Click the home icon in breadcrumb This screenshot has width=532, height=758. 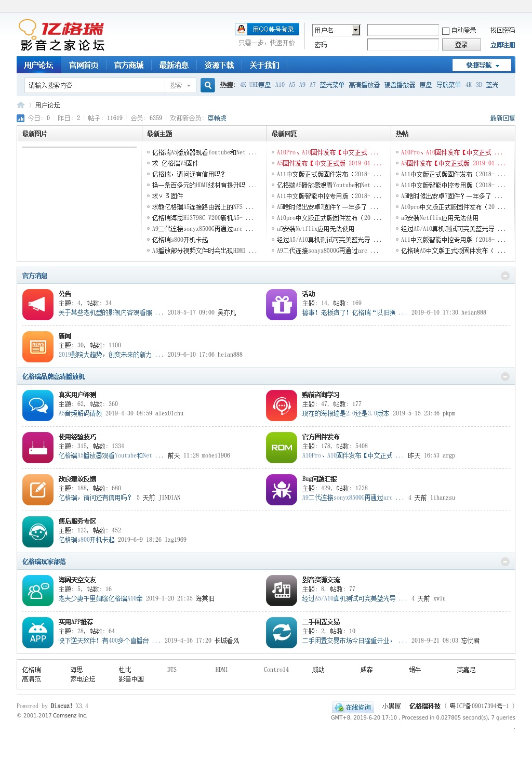point(21,105)
